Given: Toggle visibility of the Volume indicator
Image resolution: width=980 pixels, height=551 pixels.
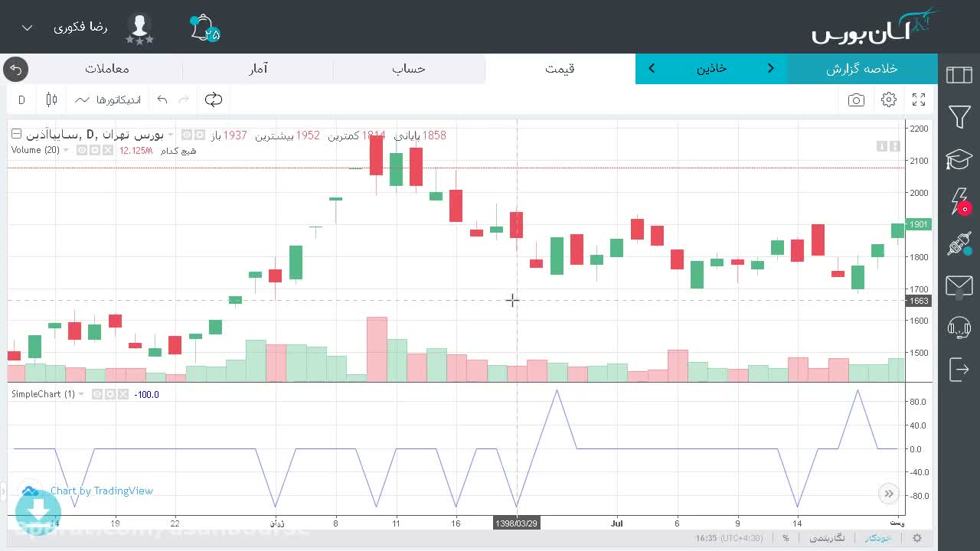Looking at the screenshot, I should [x=82, y=150].
